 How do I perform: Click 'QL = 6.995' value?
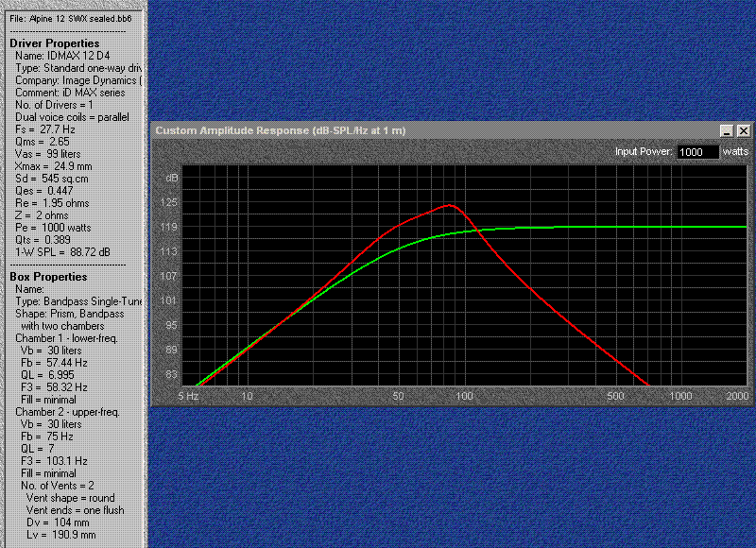point(47,375)
